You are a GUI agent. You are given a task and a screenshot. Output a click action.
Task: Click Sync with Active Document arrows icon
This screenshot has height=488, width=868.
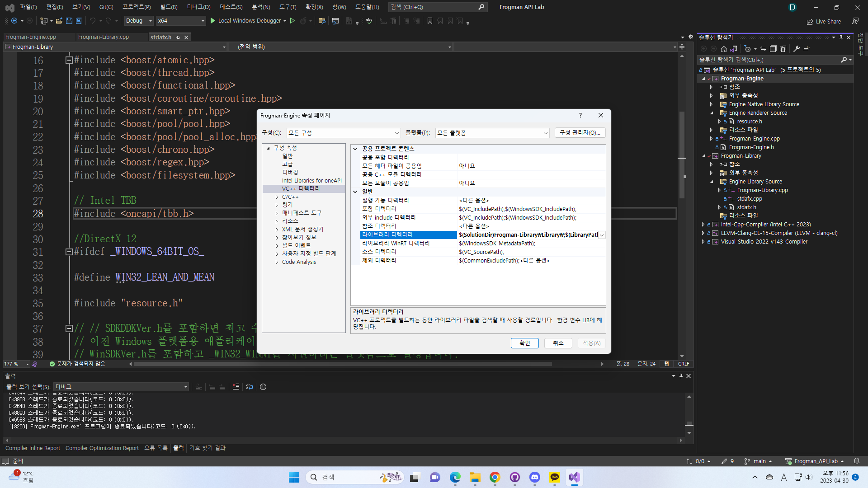pos(763,49)
